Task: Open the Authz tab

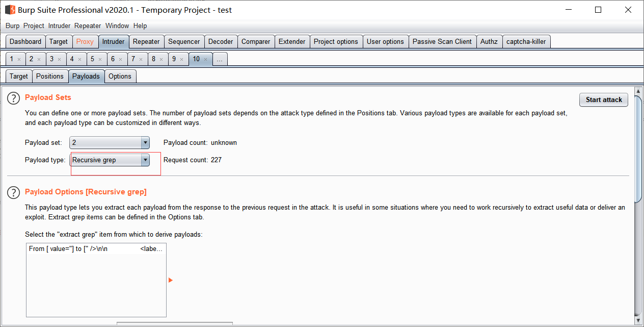Action: [x=489, y=42]
